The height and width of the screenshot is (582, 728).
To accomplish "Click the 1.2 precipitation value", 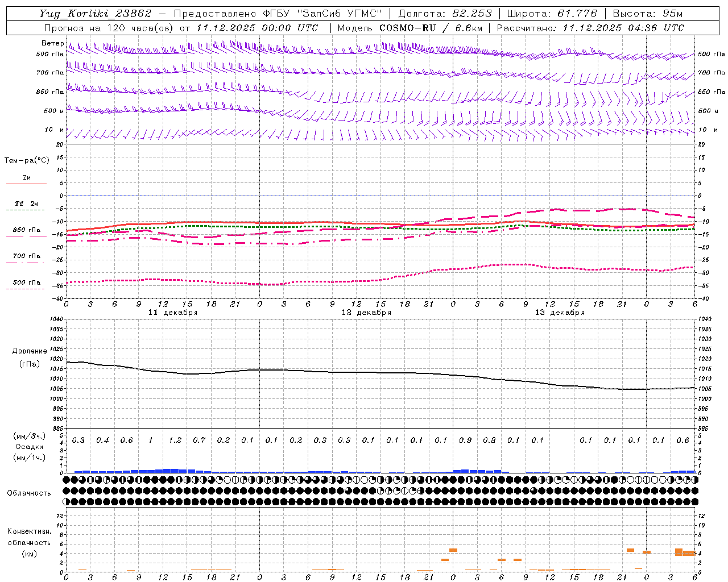I will click(175, 440).
